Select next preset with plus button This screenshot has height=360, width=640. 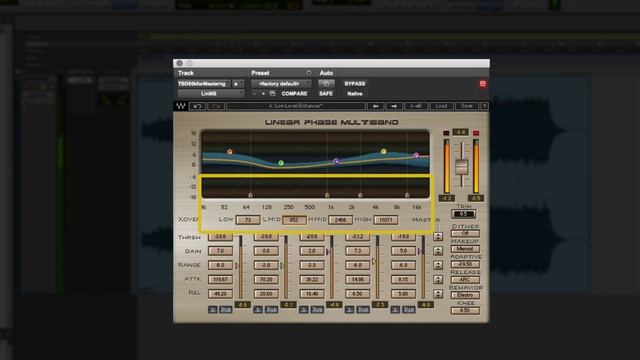(x=263, y=94)
